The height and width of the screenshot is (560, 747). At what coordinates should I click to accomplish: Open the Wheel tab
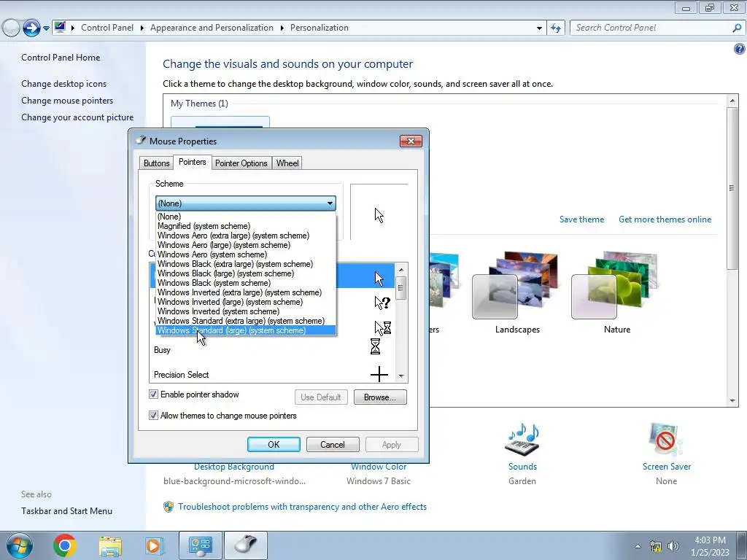pyautogui.click(x=287, y=163)
